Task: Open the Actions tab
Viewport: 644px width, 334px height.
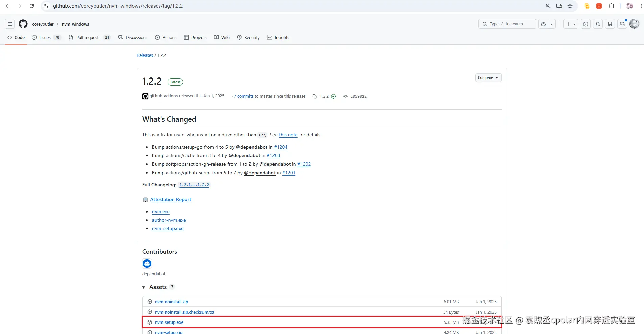Action: click(166, 38)
